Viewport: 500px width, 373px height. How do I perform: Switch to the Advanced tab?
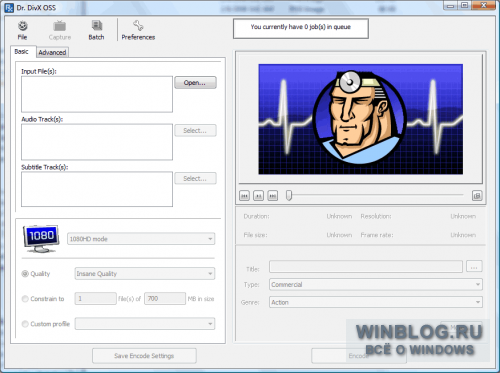coord(52,52)
